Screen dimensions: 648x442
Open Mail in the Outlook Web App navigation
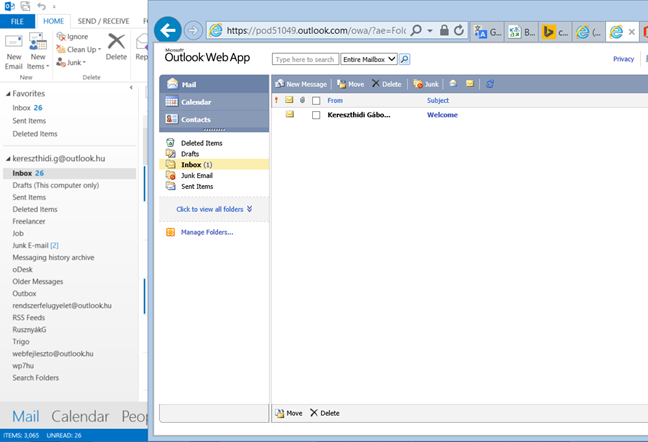[214, 84]
